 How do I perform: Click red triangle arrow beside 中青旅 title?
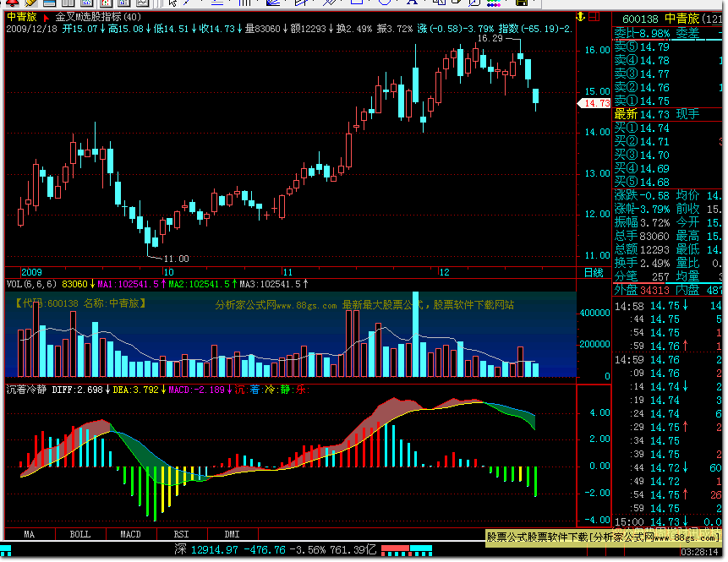pos(45,17)
